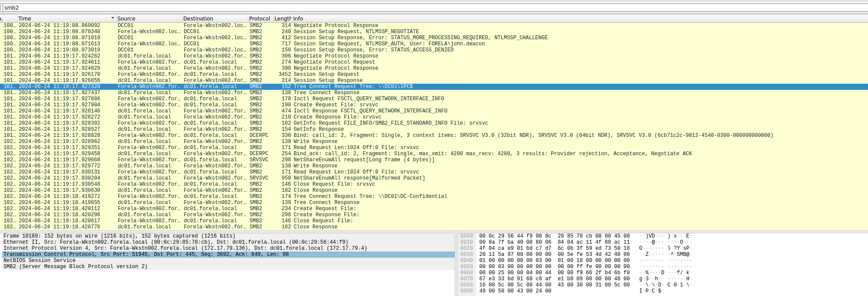Select the NTLMSSP_NEGOTIATE Session Setup Request packet

(434, 31)
